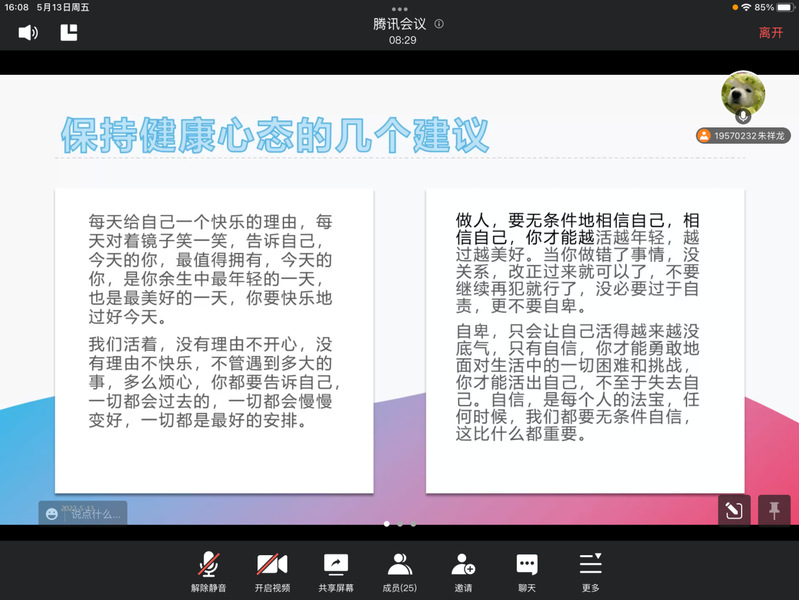Toggle the speaker audio output icon

tap(28, 33)
